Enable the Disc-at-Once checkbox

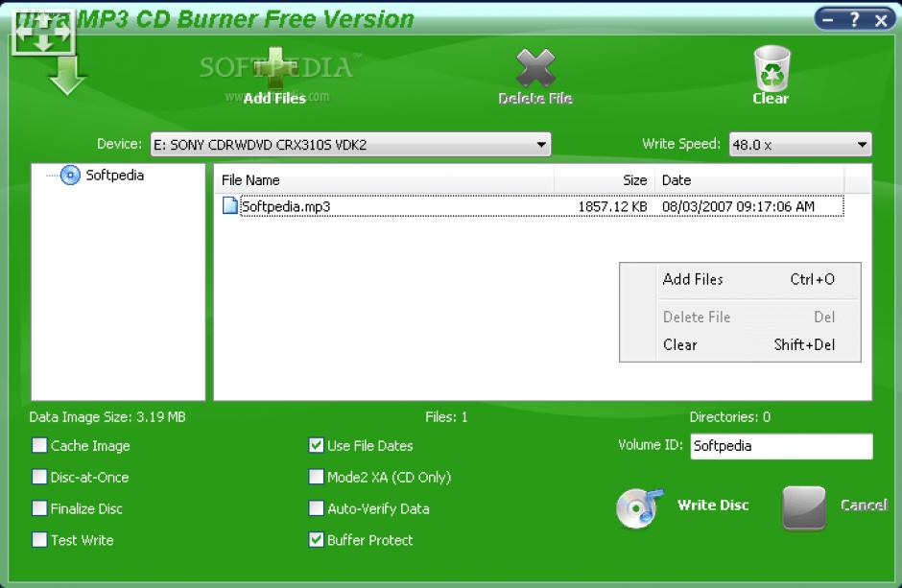(x=39, y=477)
